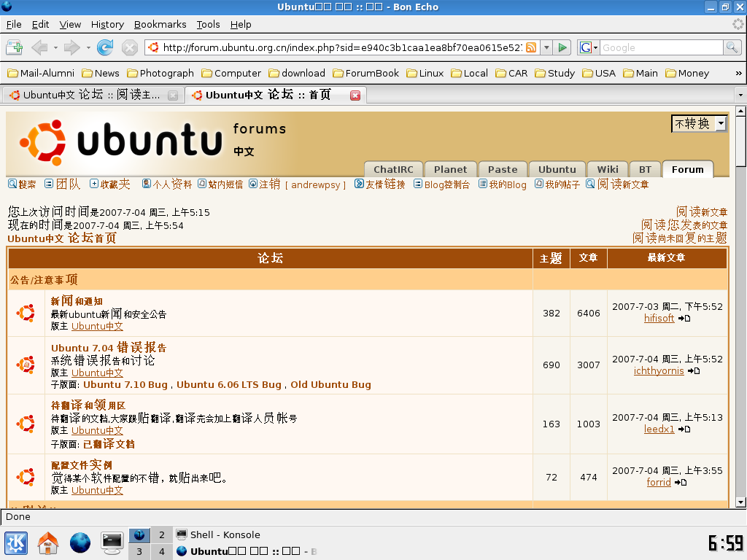Switch to virtual desktop 1
The height and width of the screenshot is (560, 747).
139,534
